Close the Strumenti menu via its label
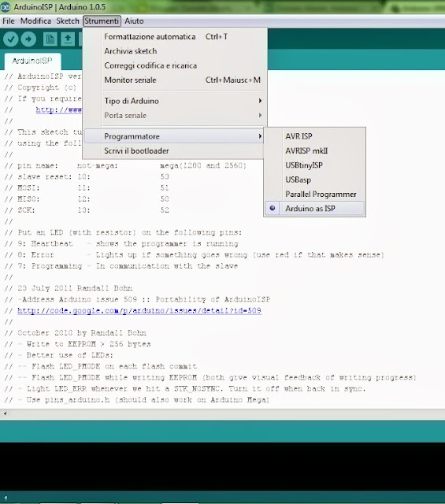This screenshot has width=445, height=504. point(102,21)
